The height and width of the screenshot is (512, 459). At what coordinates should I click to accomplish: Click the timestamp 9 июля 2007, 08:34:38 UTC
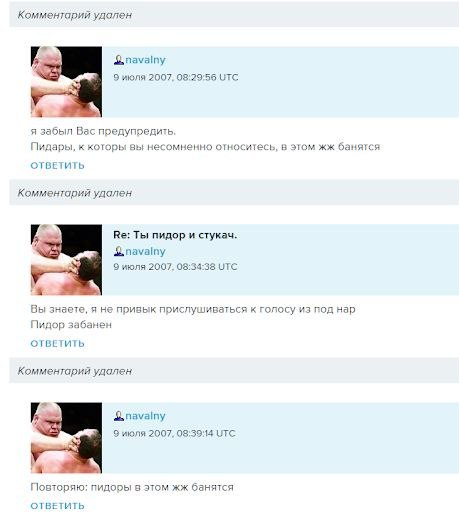coord(175,267)
